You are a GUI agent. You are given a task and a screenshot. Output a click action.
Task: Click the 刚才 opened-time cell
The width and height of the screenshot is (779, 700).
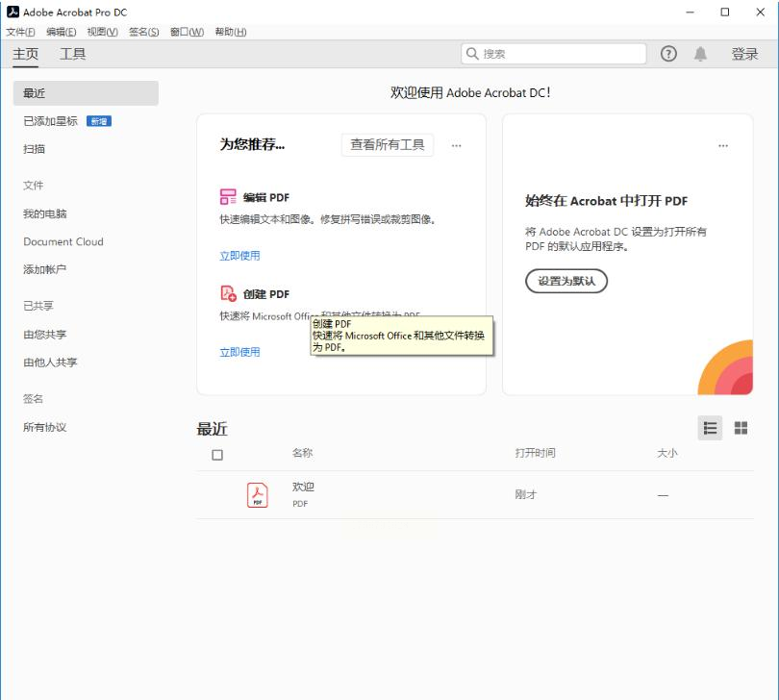526,494
